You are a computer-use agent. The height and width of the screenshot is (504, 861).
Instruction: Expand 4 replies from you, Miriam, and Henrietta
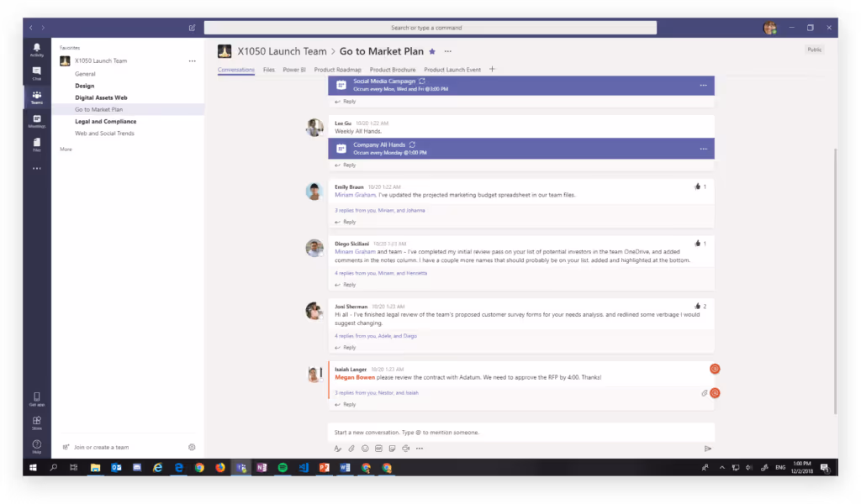point(381,273)
